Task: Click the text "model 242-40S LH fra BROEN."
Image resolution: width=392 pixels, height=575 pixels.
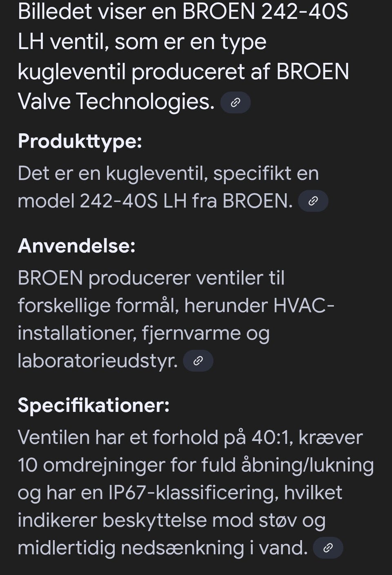Action: [x=155, y=201]
